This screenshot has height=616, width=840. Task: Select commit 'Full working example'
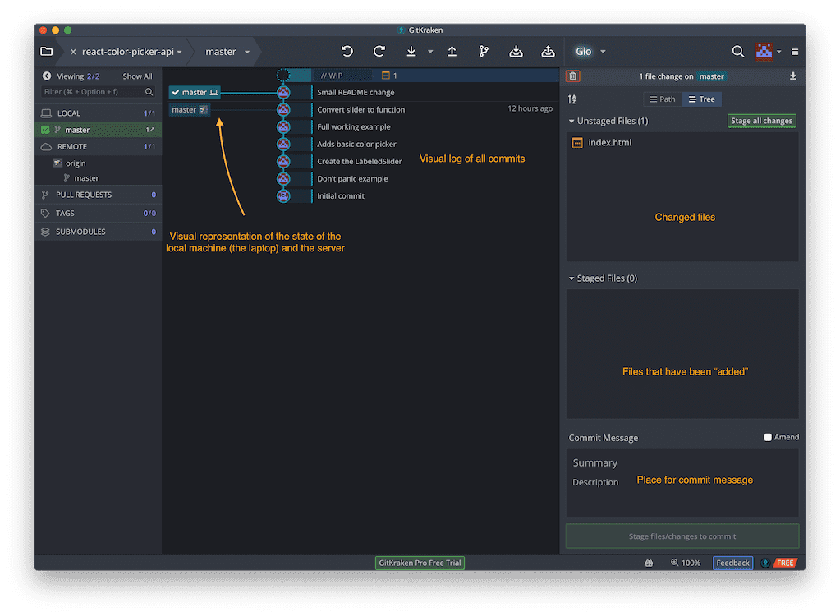tap(354, 127)
